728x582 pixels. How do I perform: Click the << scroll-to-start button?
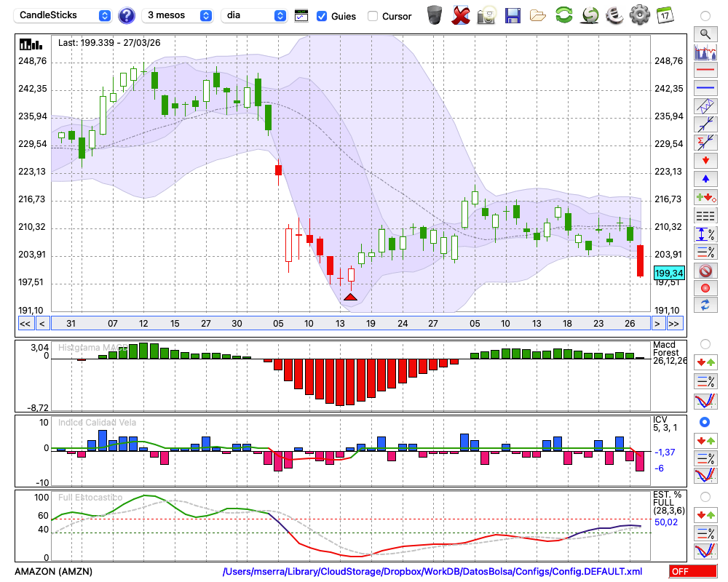click(x=25, y=323)
